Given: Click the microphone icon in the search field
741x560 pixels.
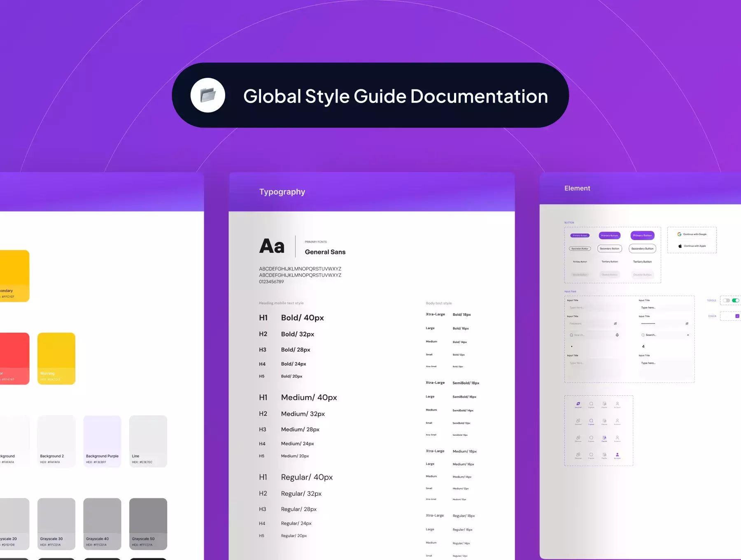Looking at the screenshot, I should point(617,335).
